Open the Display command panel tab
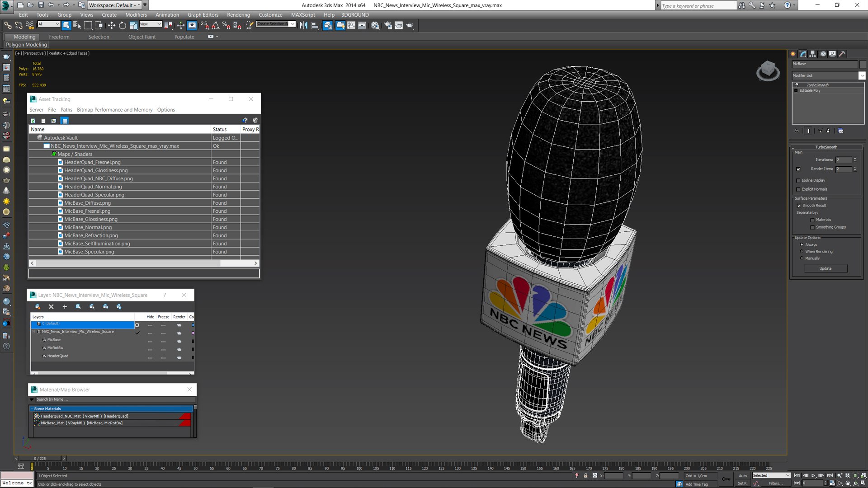The height and width of the screenshot is (488, 868). [x=832, y=54]
